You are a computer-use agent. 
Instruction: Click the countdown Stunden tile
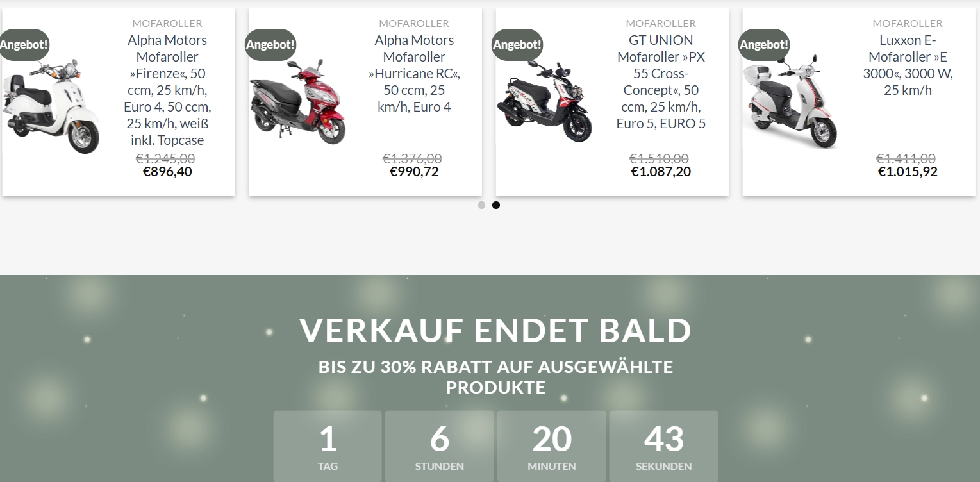[440, 446]
